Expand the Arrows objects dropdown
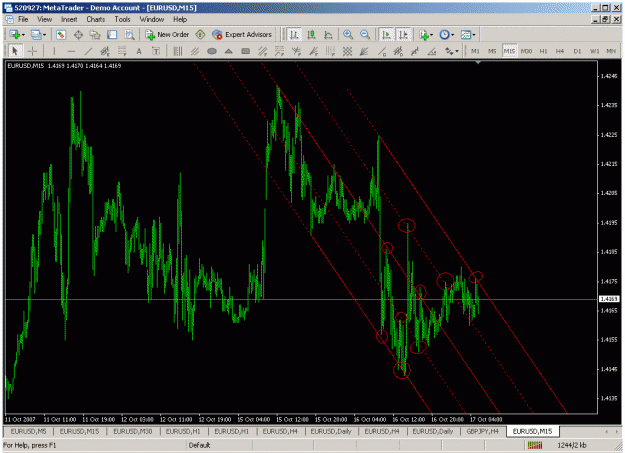 click(x=457, y=51)
